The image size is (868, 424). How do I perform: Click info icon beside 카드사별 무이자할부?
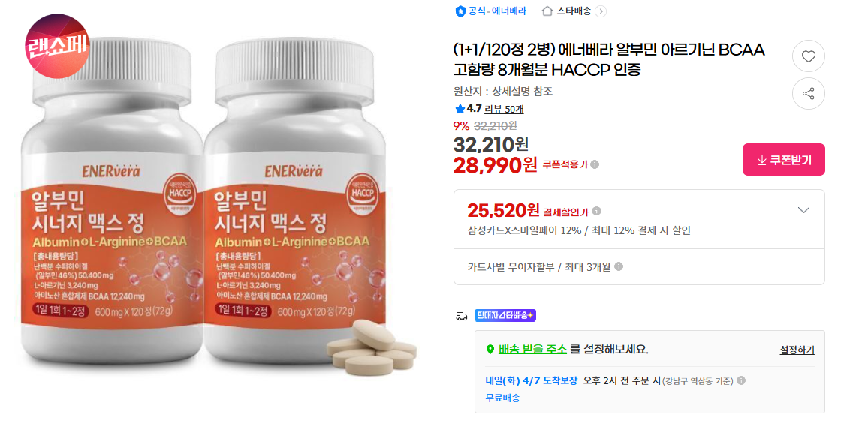[619, 266]
